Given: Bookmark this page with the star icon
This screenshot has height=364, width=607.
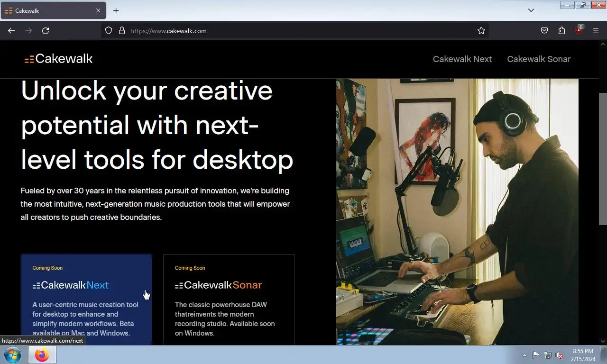Looking at the screenshot, I should click(481, 31).
